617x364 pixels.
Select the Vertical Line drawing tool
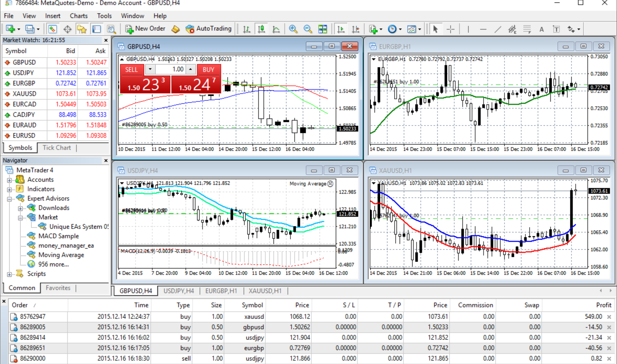click(x=468, y=29)
